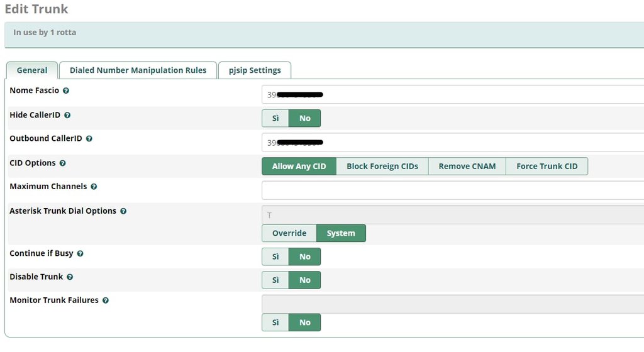Open Maximum Channels help icon
Viewport: 644px width, 352px height.
coord(94,187)
